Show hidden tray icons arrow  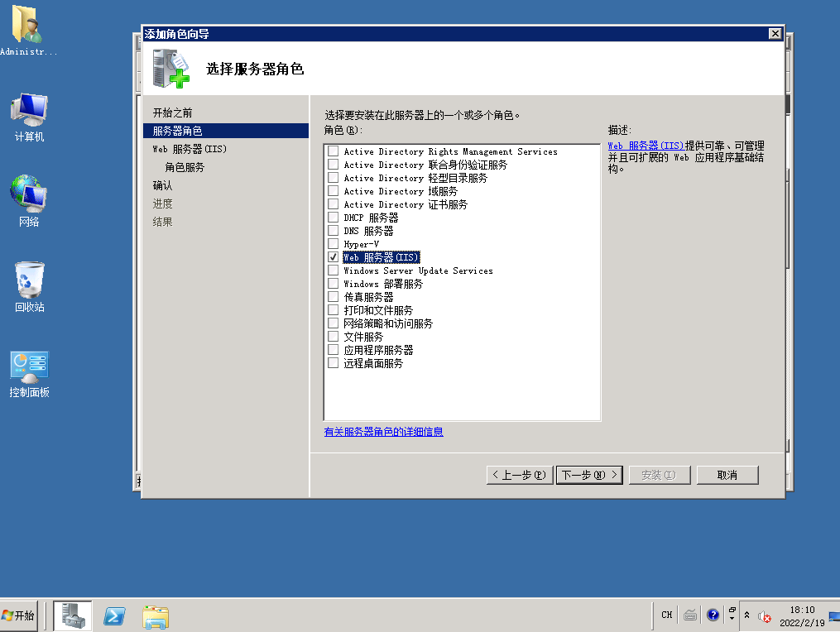tap(746, 615)
